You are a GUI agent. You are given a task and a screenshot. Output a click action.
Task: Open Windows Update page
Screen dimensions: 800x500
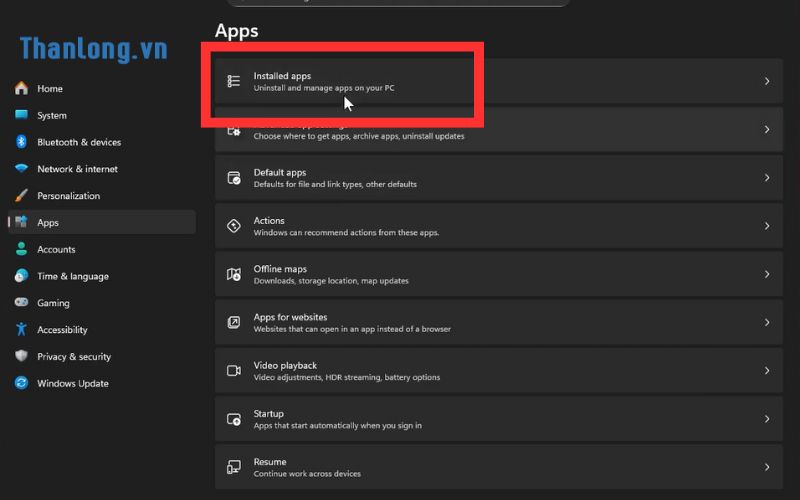tap(102, 383)
